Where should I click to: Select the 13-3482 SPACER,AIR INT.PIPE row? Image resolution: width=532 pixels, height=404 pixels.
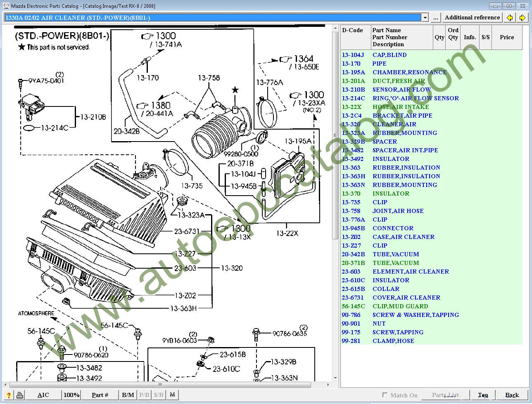432,150
